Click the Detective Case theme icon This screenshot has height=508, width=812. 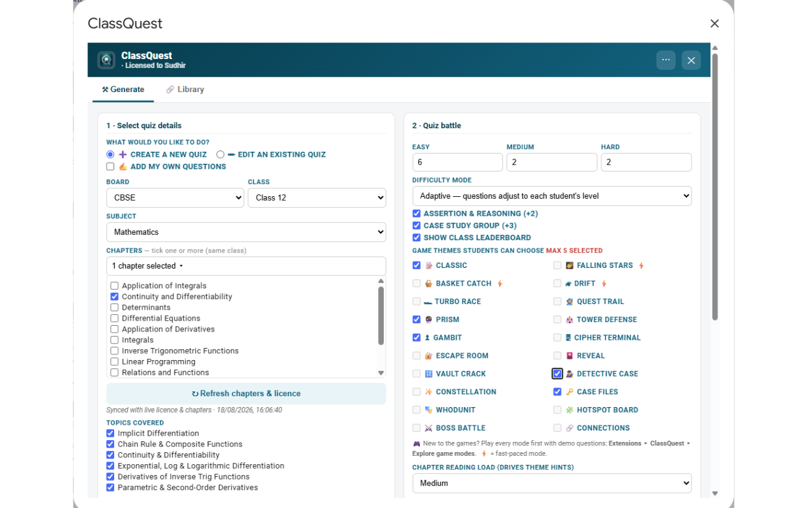(x=570, y=374)
